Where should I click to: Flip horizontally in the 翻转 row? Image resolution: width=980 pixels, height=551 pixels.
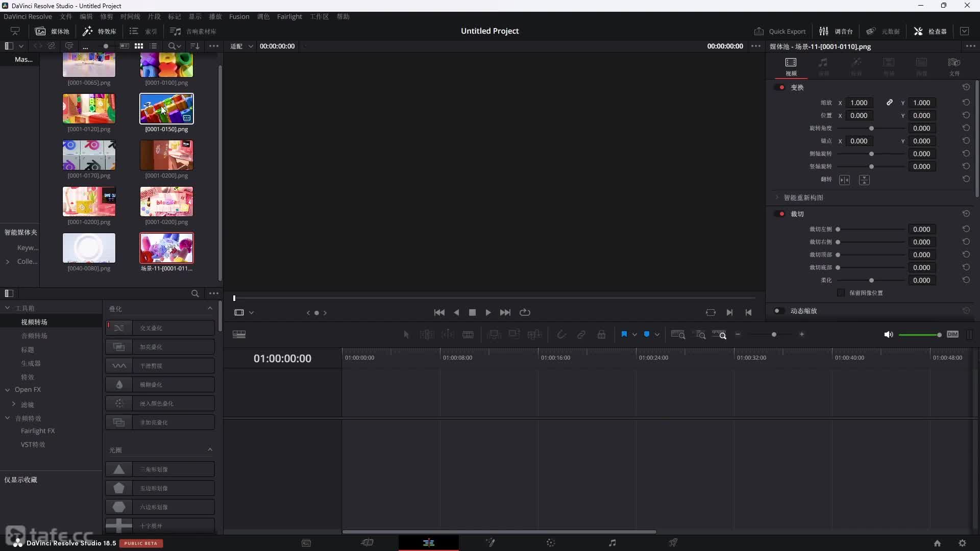[845, 180]
